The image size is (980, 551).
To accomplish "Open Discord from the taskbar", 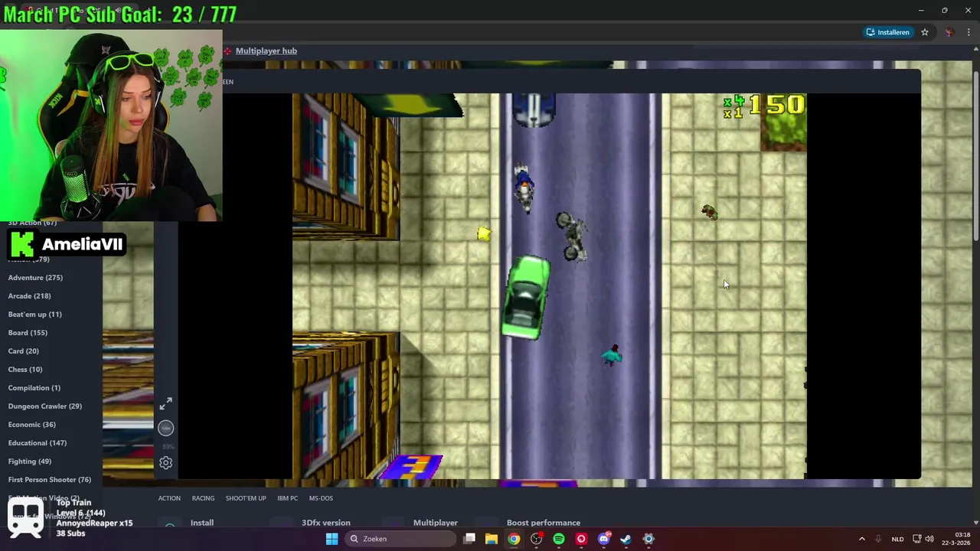I will pyautogui.click(x=603, y=539).
